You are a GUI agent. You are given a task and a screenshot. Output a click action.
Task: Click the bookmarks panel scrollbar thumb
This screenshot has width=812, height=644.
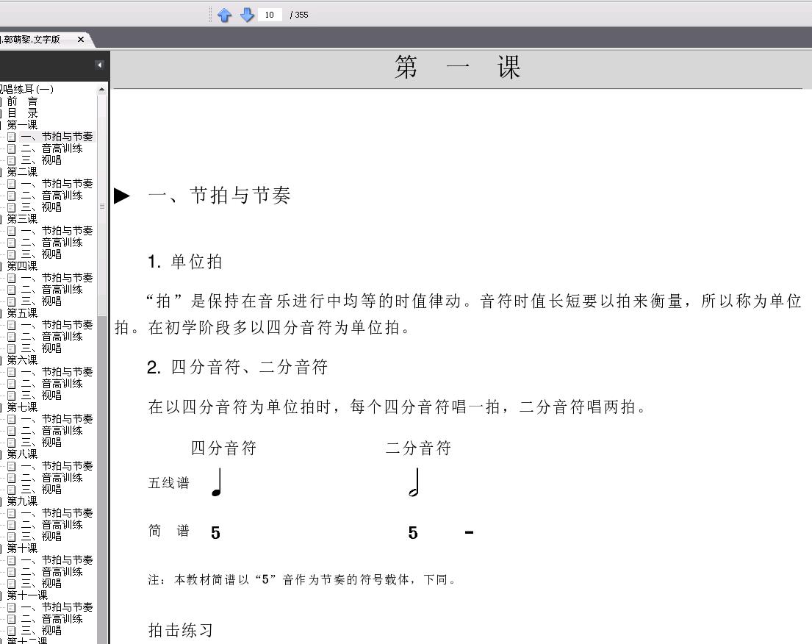[102, 206]
